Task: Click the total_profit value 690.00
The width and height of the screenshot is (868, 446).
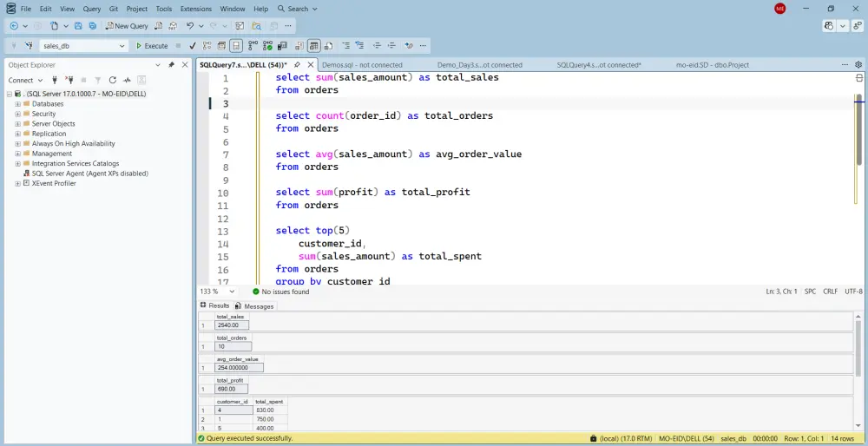Action: pyautogui.click(x=232, y=389)
